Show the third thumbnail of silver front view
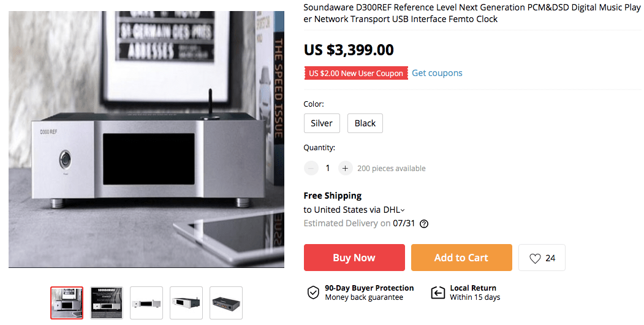This screenshot has height=325, width=644. tap(146, 303)
